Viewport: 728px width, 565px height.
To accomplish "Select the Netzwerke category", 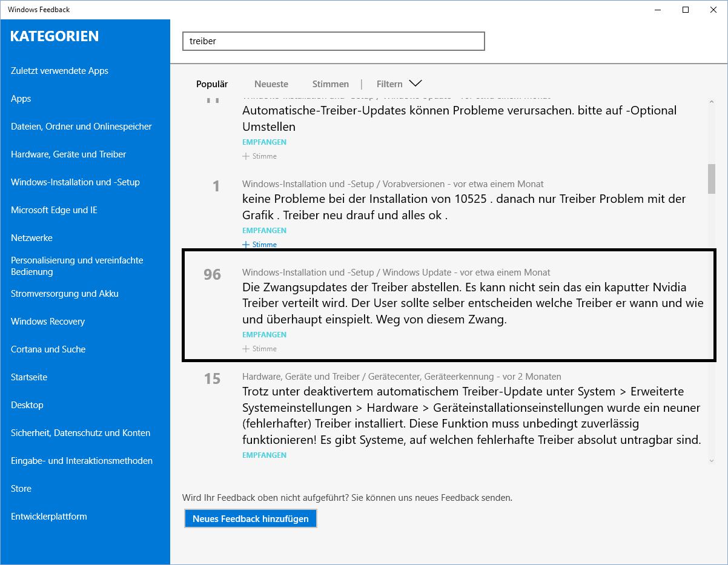I will coord(31,238).
